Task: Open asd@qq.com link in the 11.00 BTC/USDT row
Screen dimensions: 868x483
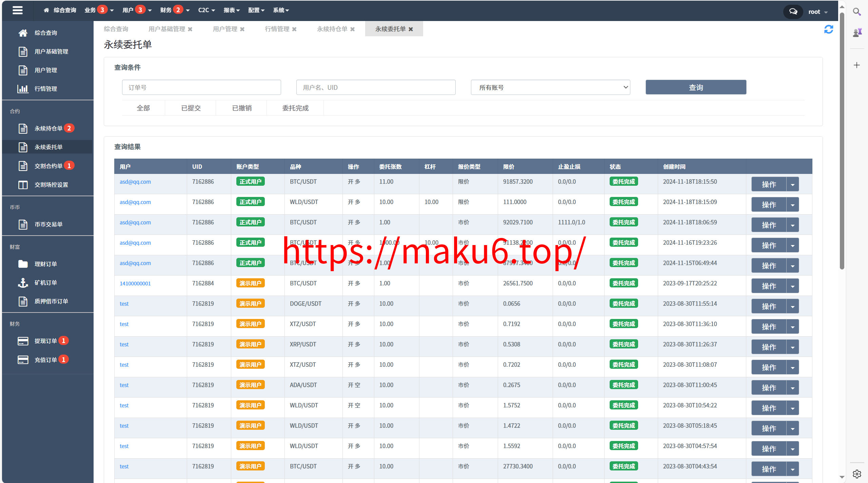Action: (x=135, y=182)
